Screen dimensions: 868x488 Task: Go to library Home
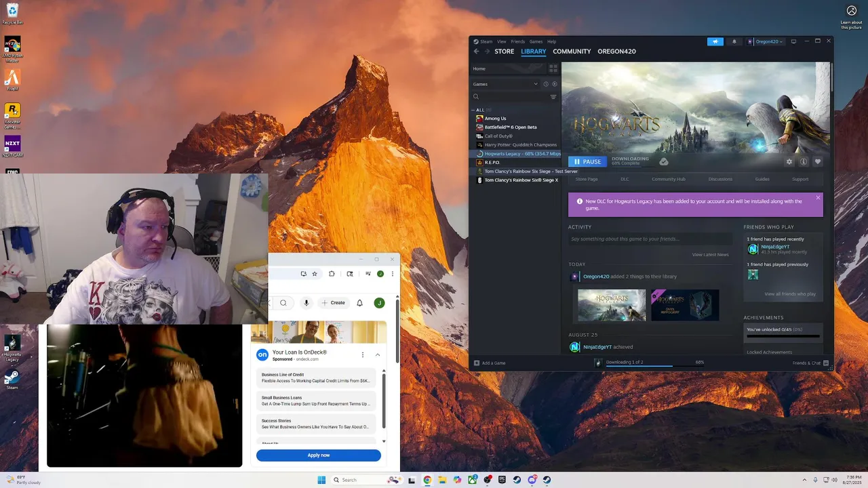pos(509,68)
